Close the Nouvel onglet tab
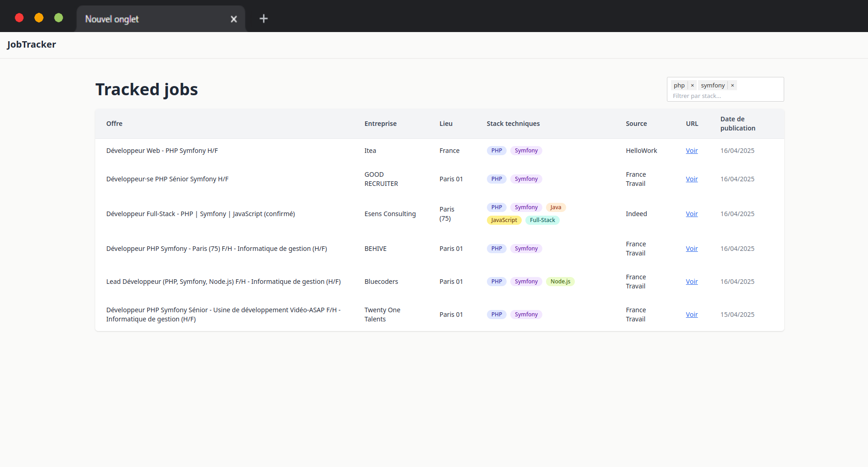Screen dimensions: 868x467 pos(234,19)
